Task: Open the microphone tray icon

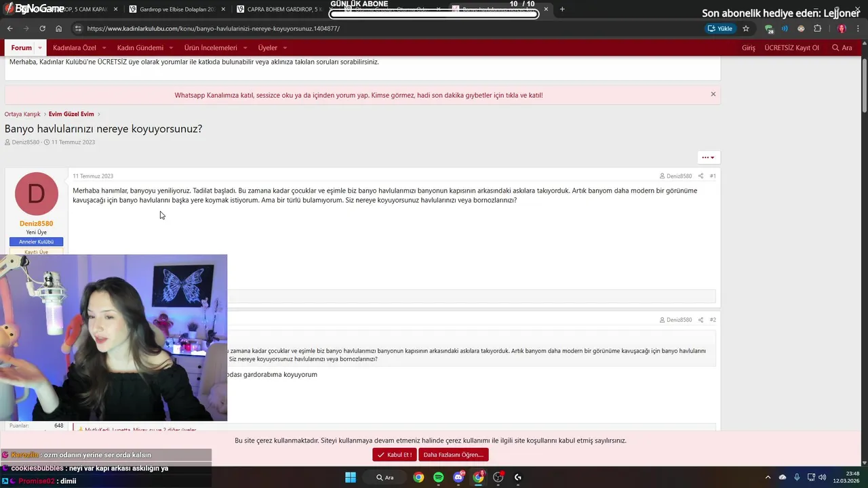Action: (x=797, y=477)
